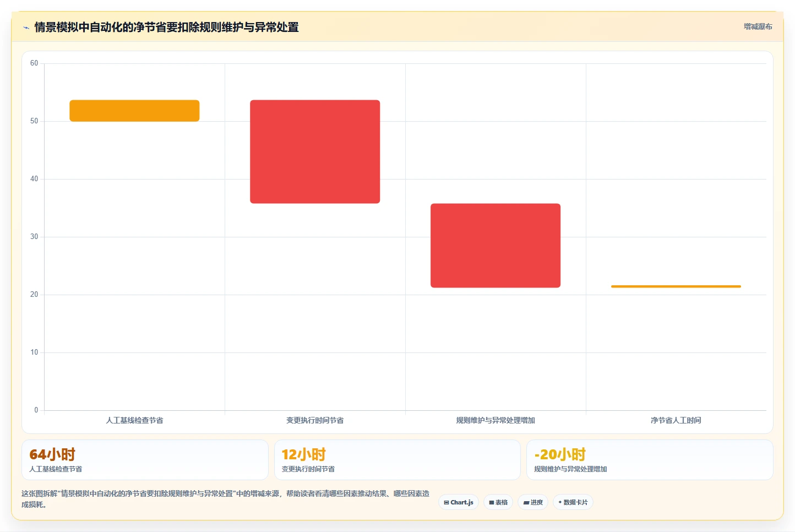Image resolution: width=795 pixels, height=532 pixels.
Task: Click y-axis value 60
Action: (34, 63)
